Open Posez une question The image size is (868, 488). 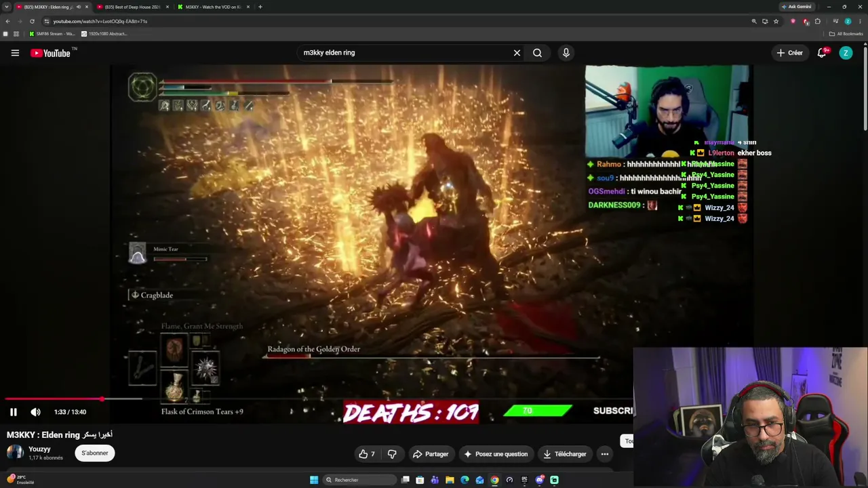[x=496, y=454]
